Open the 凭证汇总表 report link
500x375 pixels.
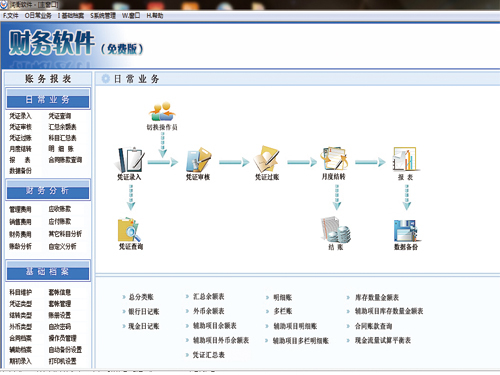[x=209, y=355]
